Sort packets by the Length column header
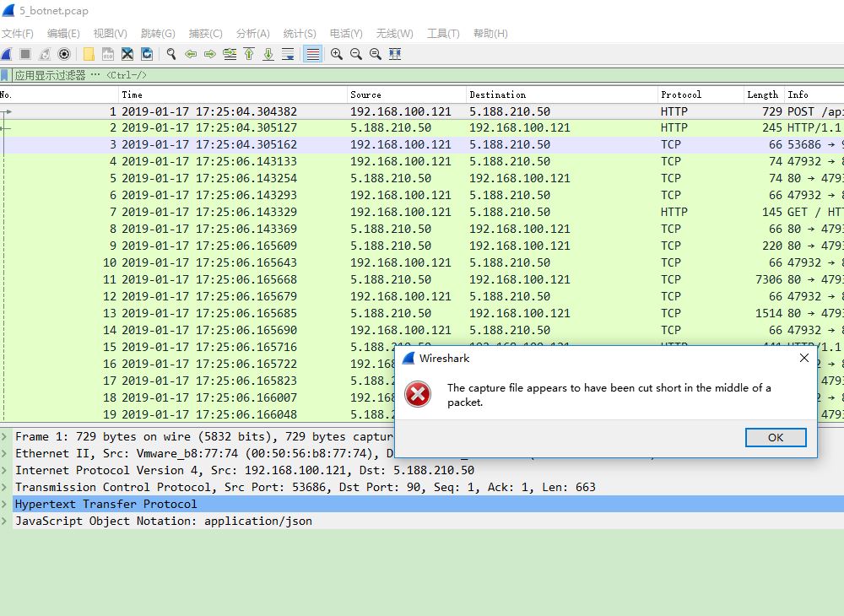 [x=765, y=95]
